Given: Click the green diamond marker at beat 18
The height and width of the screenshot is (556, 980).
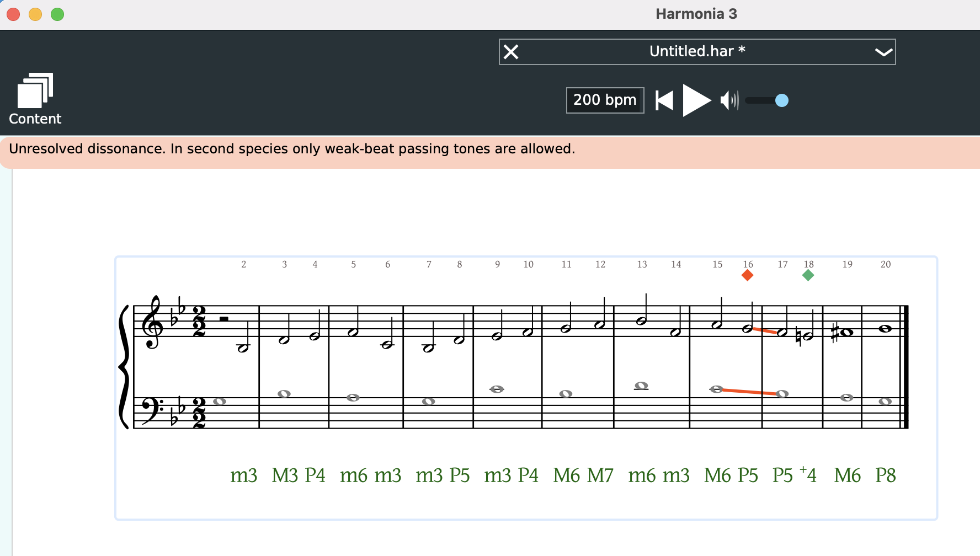Looking at the screenshot, I should pyautogui.click(x=808, y=275).
